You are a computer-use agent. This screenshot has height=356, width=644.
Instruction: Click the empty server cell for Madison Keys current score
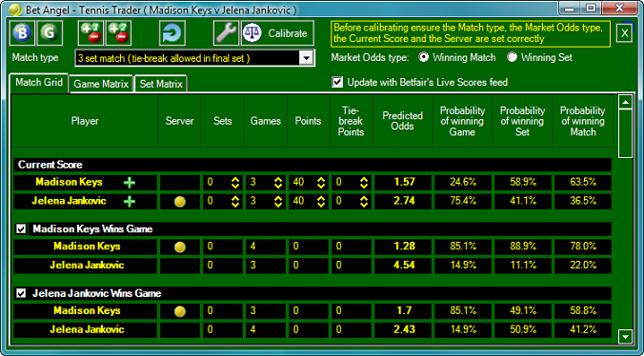(x=180, y=183)
